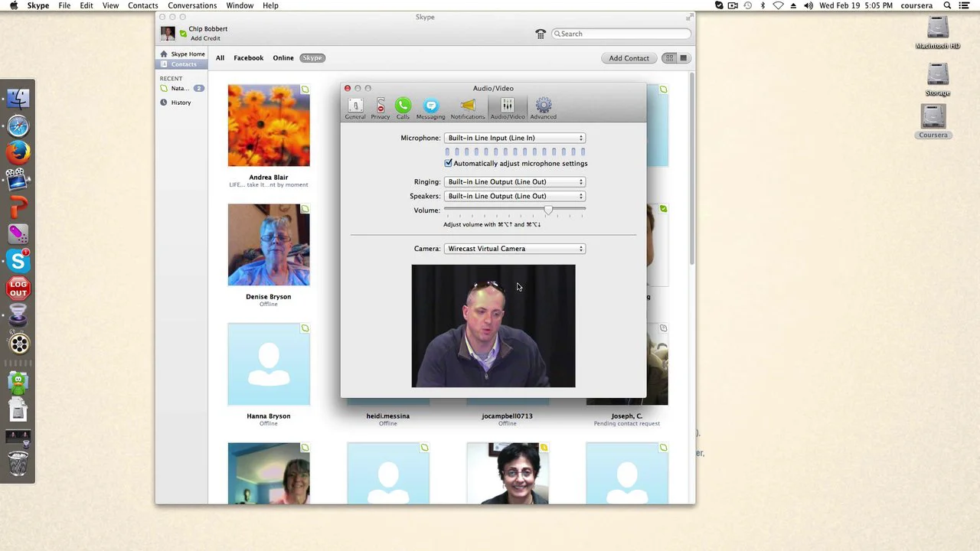Image resolution: width=980 pixels, height=551 pixels.
Task: Open the Apple menu
Action: click(14, 5)
